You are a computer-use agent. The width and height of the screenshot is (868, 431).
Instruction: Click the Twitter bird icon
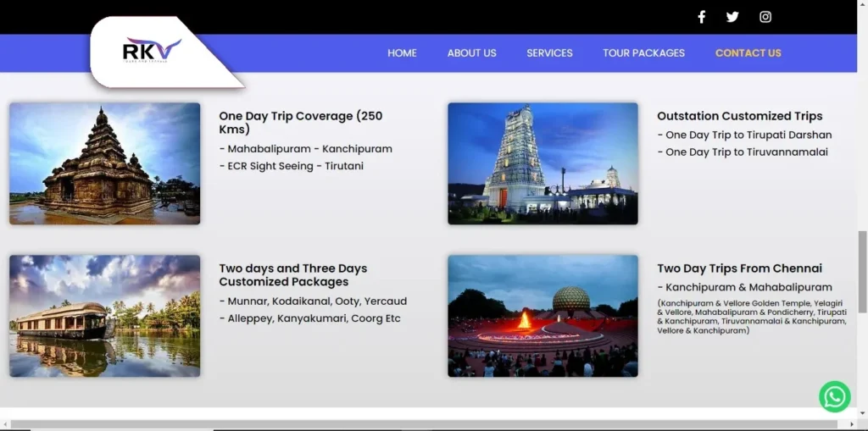click(x=732, y=17)
